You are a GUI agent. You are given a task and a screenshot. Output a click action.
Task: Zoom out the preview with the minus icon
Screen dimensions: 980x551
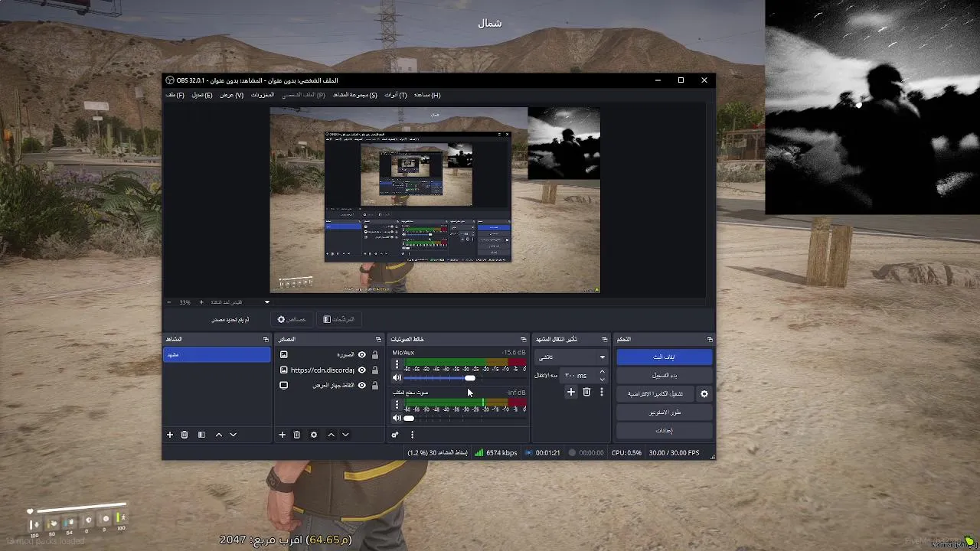click(169, 302)
